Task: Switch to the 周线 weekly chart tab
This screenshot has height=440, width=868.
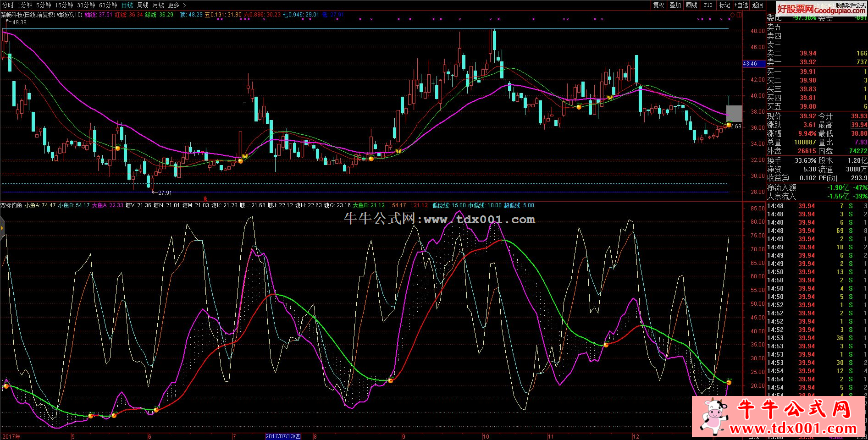Action: click(x=143, y=5)
